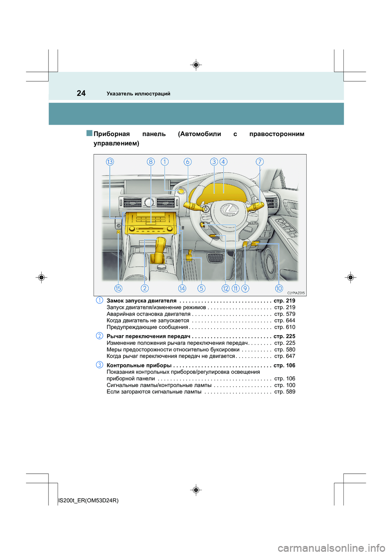Select callout number 6 in the illustration
The width and height of the screenshot is (392, 555).
tap(187, 162)
